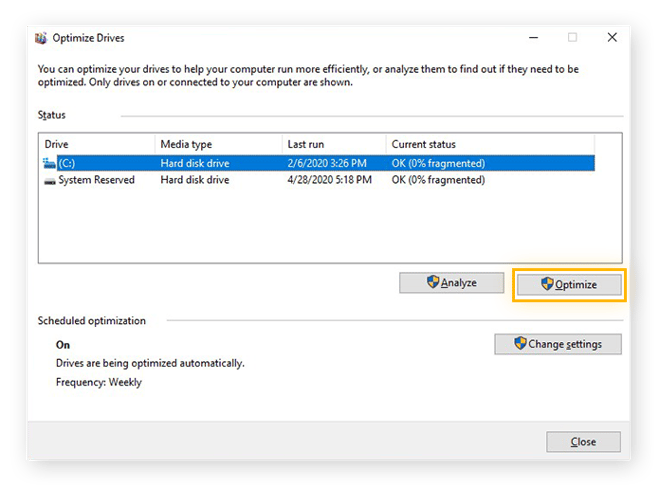Open Change settings for scheduled optimization
Image resolution: width=660 pixels, height=487 pixels.
click(558, 344)
